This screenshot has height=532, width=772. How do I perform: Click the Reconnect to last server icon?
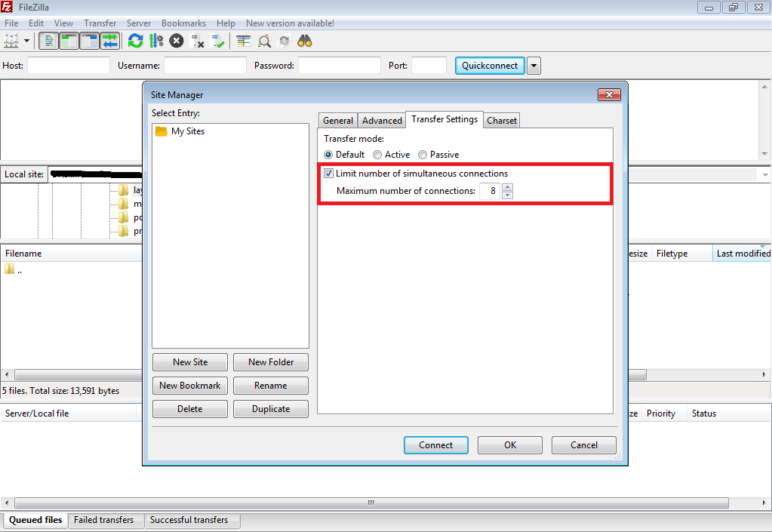[x=217, y=41]
